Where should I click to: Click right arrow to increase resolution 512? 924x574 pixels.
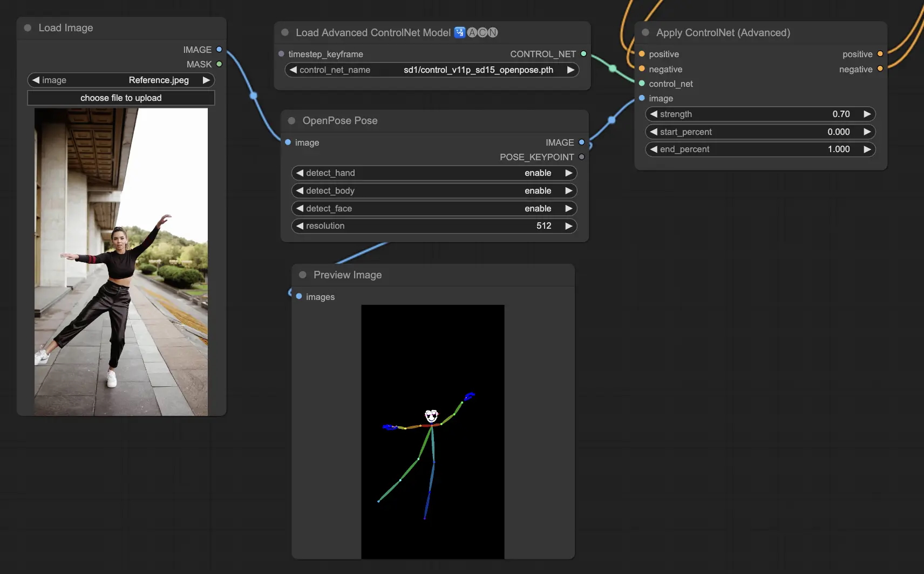(568, 225)
